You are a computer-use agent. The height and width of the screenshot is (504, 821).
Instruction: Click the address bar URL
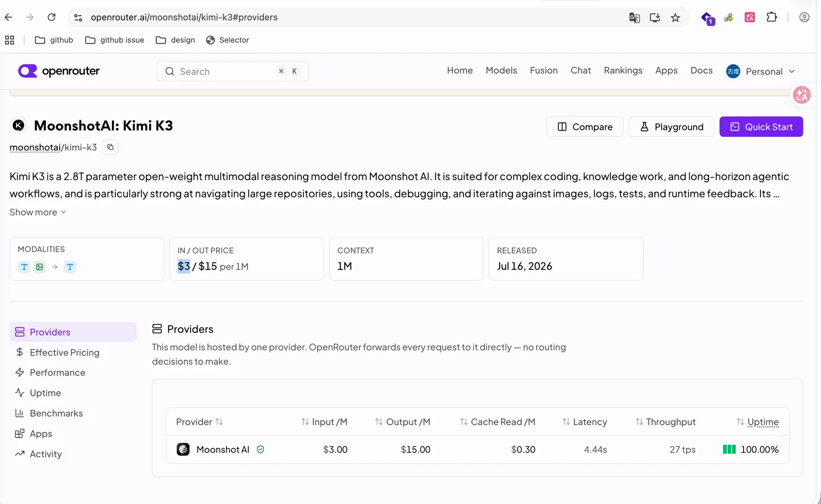point(184,17)
